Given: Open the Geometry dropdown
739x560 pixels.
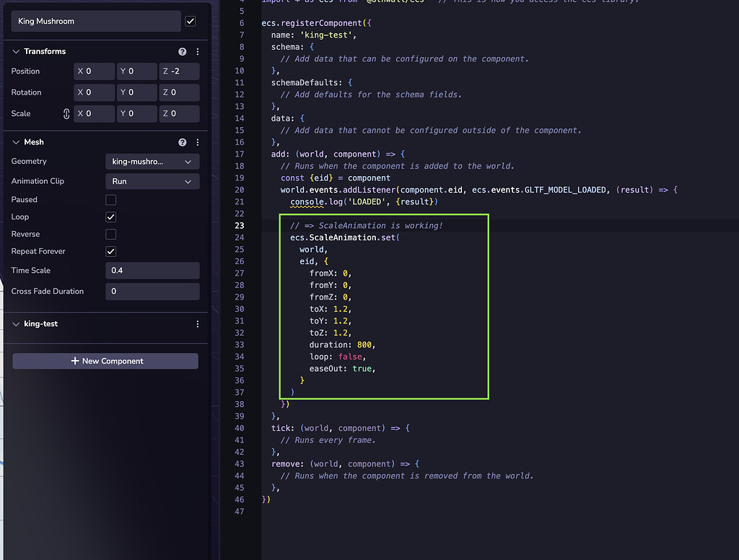Looking at the screenshot, I should coord(152,162).
